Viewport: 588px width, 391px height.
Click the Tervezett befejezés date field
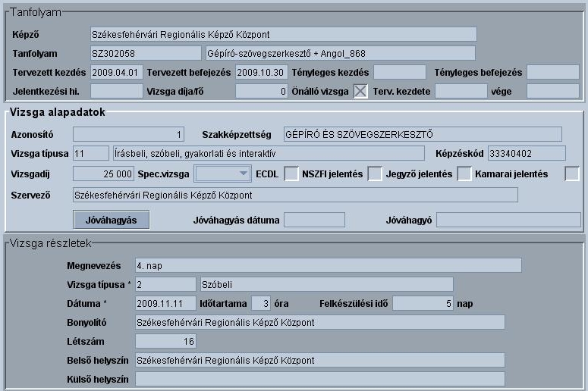click(x=261, y=73)
